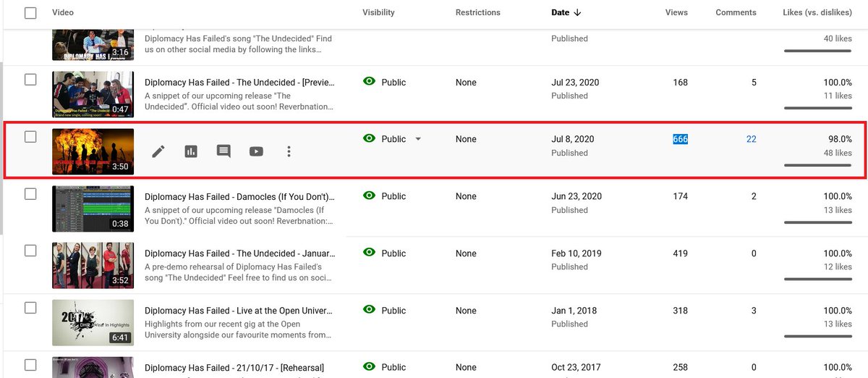868x378 pixels.
Task: Click comment count 3 on Jan 1, 2018 row
Action: pos(754,311)
